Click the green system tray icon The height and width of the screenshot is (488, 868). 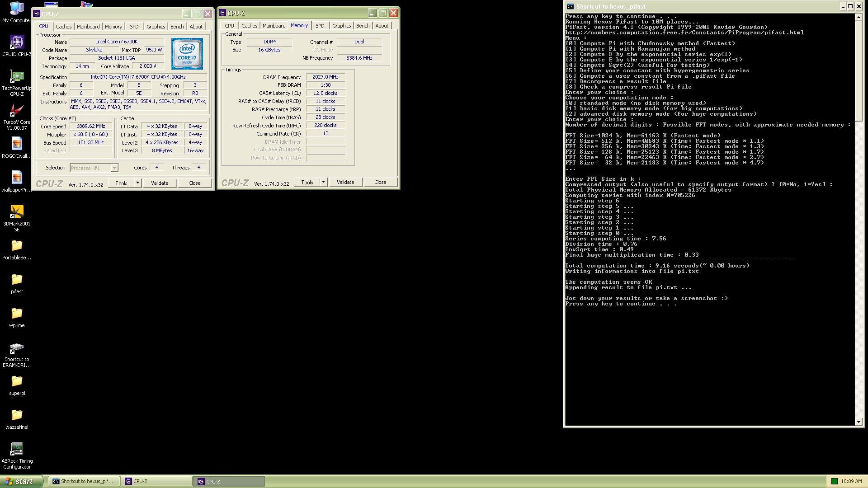(x=835, y=481)
